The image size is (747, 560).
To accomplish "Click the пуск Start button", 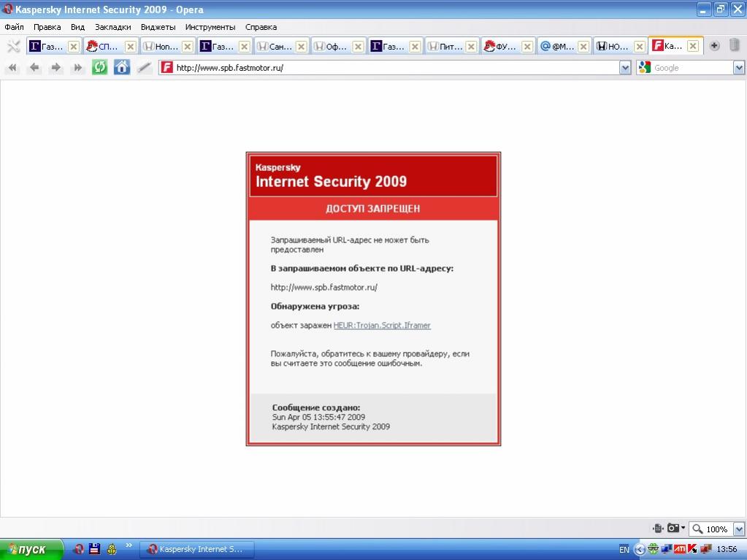I will coord(31,550).
